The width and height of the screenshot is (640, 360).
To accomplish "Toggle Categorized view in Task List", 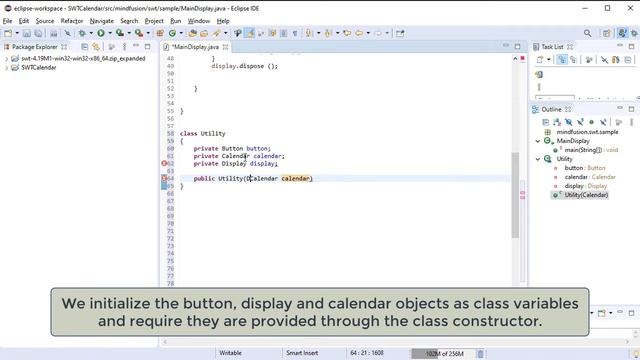I will click(562, 60).
